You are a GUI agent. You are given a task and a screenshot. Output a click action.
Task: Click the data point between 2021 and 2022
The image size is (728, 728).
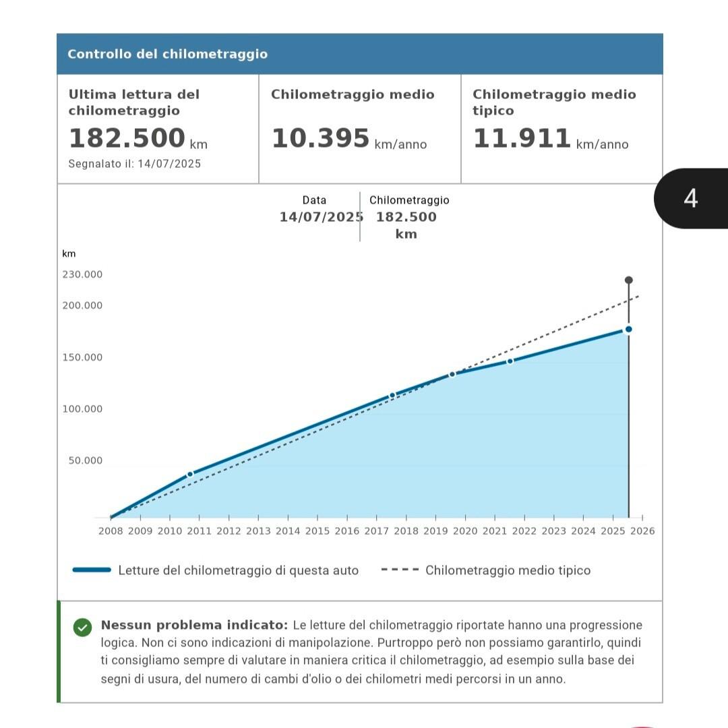[510, 361]
